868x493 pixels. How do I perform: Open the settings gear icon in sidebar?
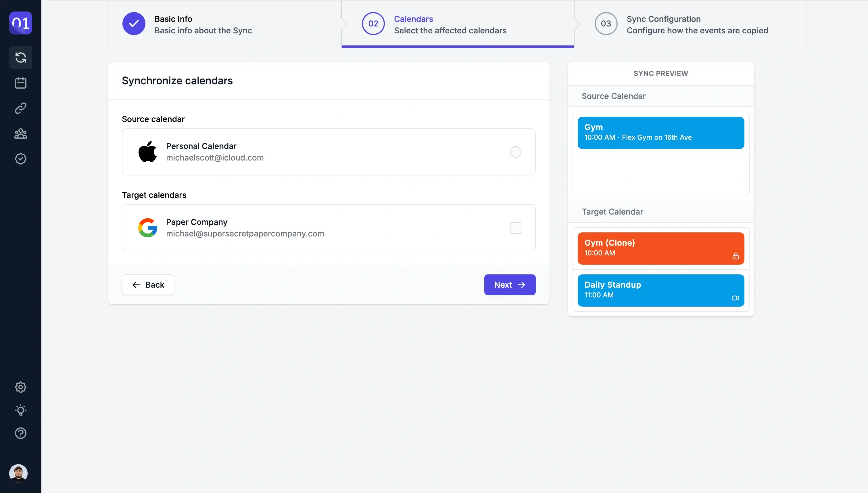pos(20,387)
